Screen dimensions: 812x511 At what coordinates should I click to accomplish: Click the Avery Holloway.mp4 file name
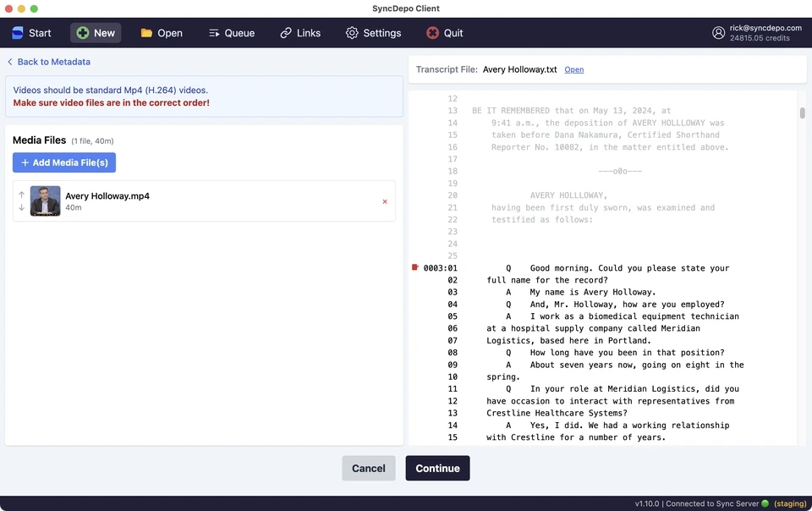[107, 195]
